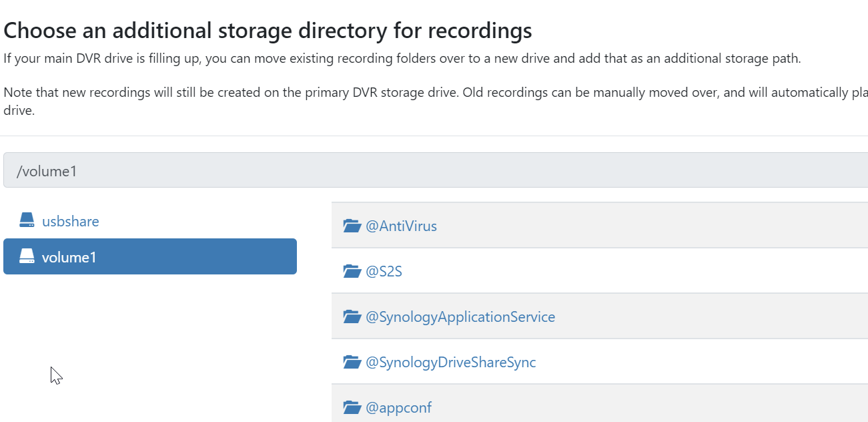Click the @appconf folder icon

tap(352, 407)
